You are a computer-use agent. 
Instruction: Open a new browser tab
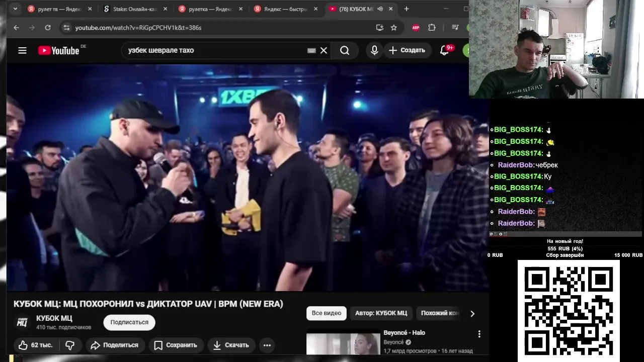[407, 9]
